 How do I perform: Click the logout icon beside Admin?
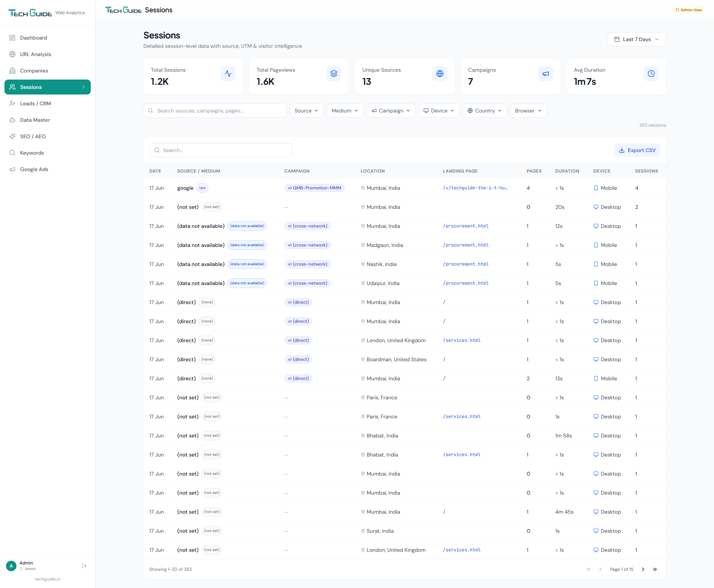(x=84, y=566)
